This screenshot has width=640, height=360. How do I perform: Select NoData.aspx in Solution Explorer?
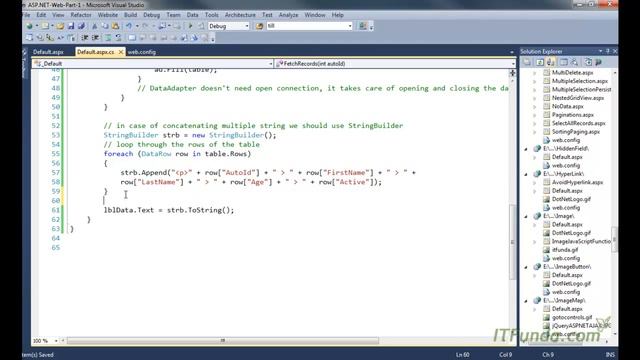click(568, 106)
